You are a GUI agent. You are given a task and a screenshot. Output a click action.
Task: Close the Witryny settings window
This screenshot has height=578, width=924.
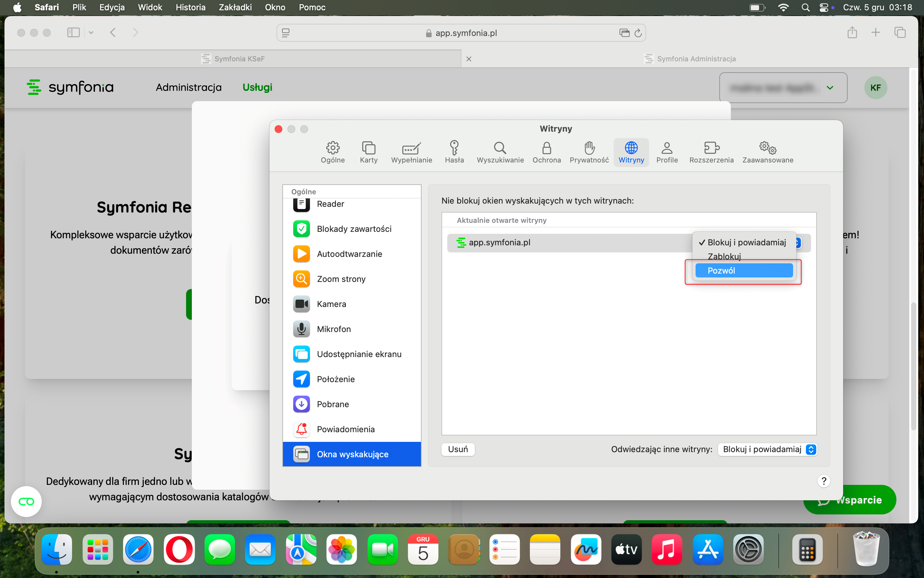point(279,129)
